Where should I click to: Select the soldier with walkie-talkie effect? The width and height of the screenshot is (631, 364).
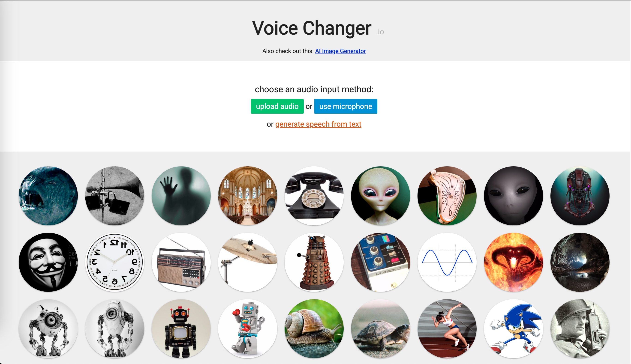tap(580, 329)
